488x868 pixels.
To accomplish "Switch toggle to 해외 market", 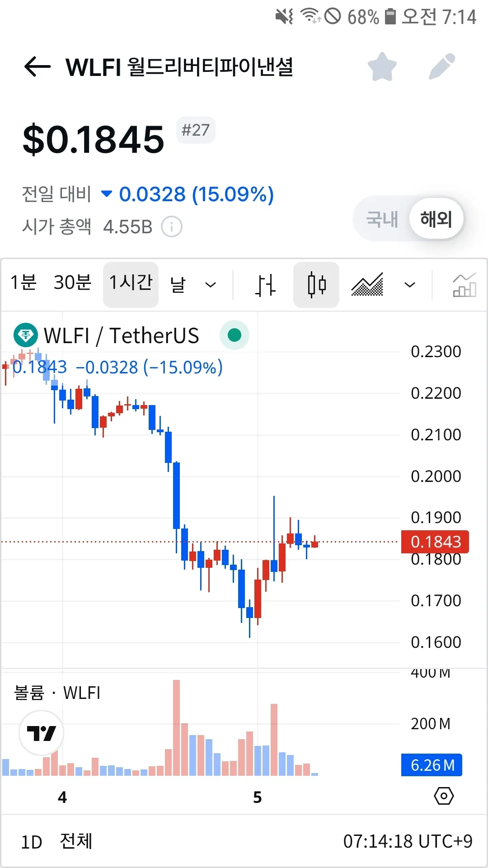I will point(436,219).
